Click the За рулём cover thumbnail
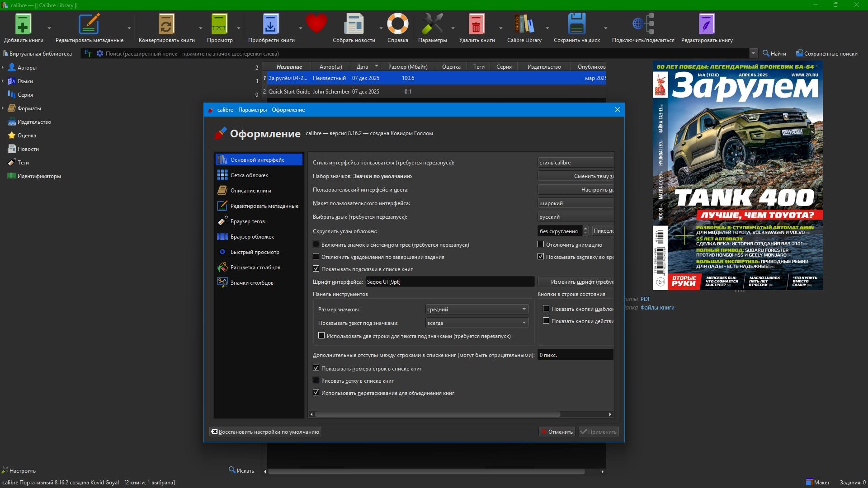Viewport: 868px width, 488px height. tap(737, 176)
